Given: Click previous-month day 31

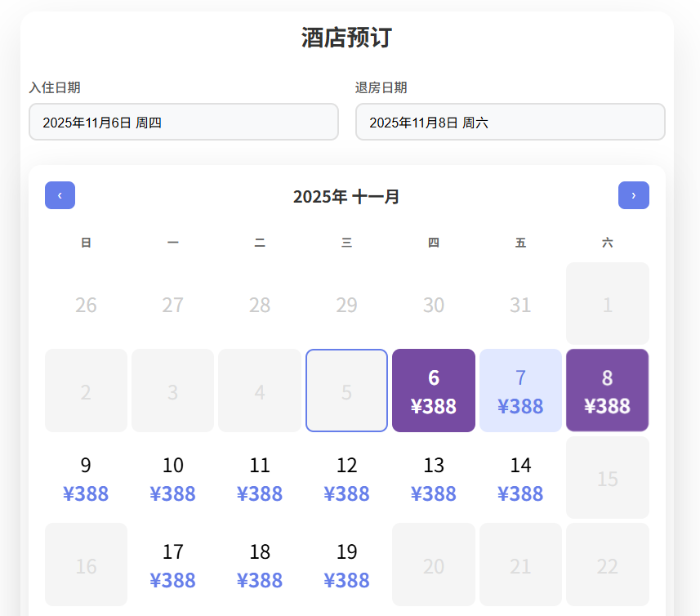Looking at the screenshot, I should point(520,305).
